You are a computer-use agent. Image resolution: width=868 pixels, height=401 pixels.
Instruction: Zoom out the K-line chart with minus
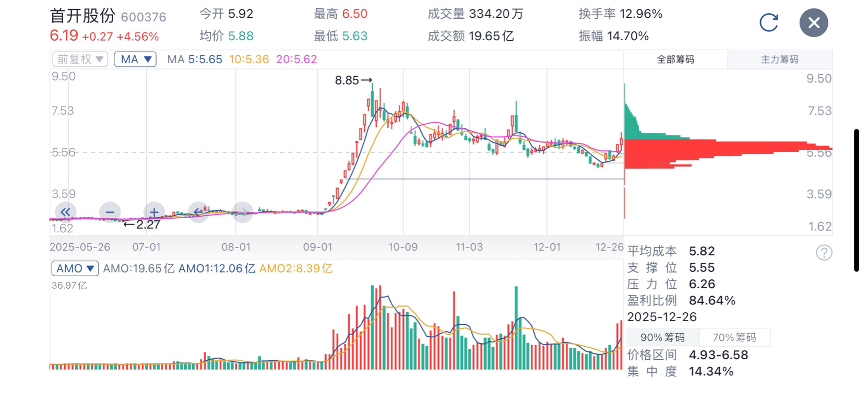tap(110, 212)
